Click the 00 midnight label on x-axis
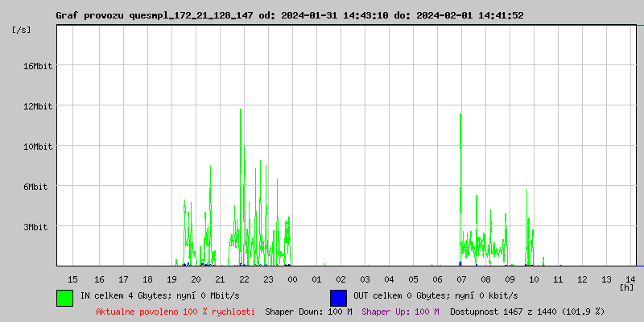Viewport: 644px width, 322px height. point(292,279)
